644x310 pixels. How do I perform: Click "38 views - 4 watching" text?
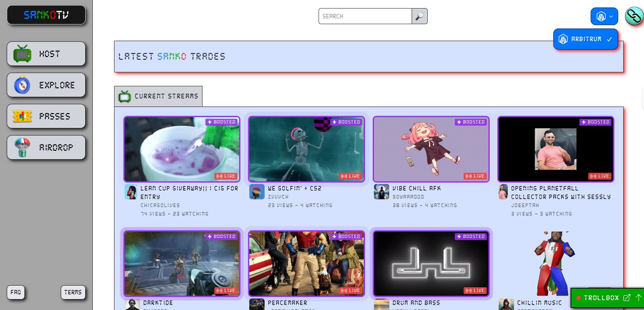pyautogui.click(x=425, y=205)
